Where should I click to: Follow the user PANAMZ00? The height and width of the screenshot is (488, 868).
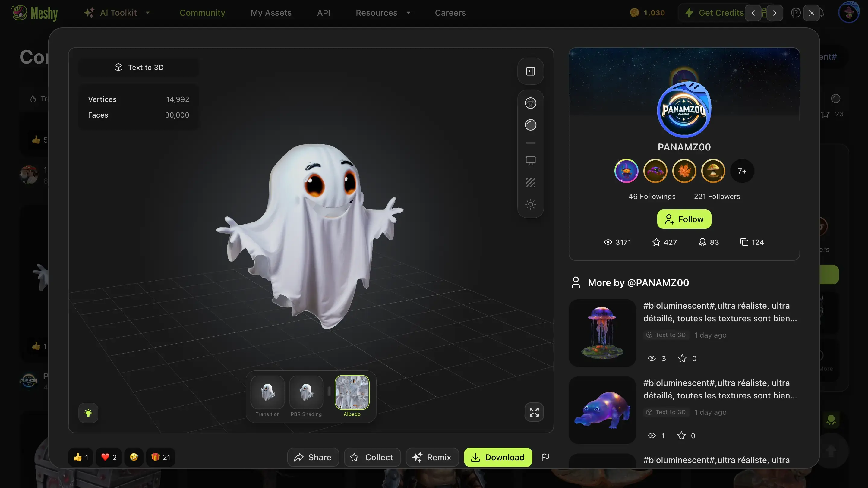click(x=684, y=219)
